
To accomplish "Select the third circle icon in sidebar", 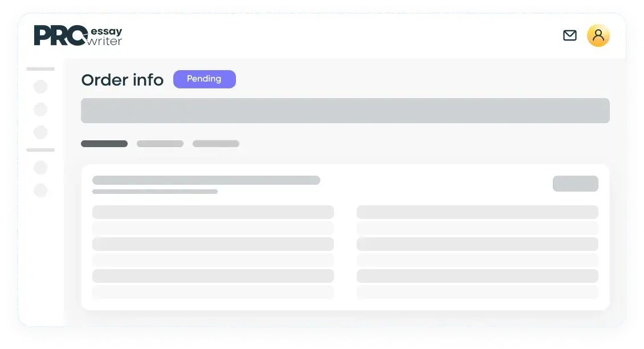I will click(40, 132).
